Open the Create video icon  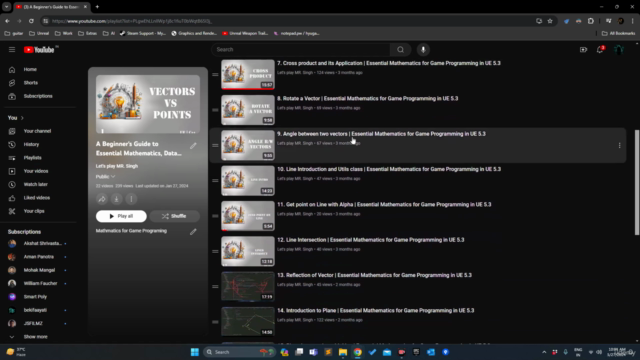[x=583, y=49]
